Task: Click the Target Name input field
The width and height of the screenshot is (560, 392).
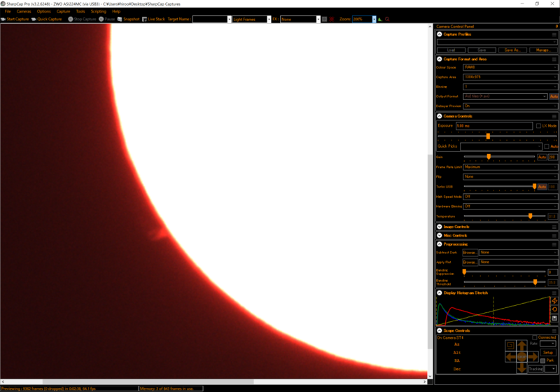Action: click(211, 20)
